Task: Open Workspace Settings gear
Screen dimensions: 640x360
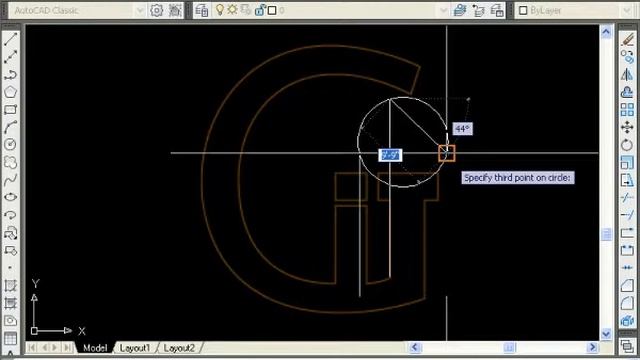Action: coord(157,10)
